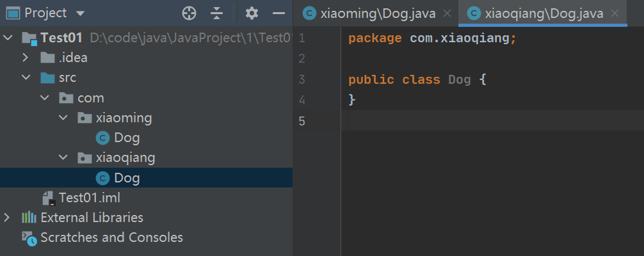Select Dog under xiaoqiang package

point(127,178)
